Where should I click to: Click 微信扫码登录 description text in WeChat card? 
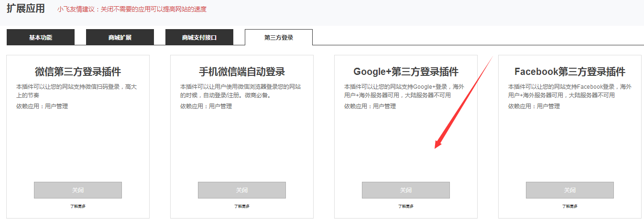pyautogui.click(x=76, y=91)
